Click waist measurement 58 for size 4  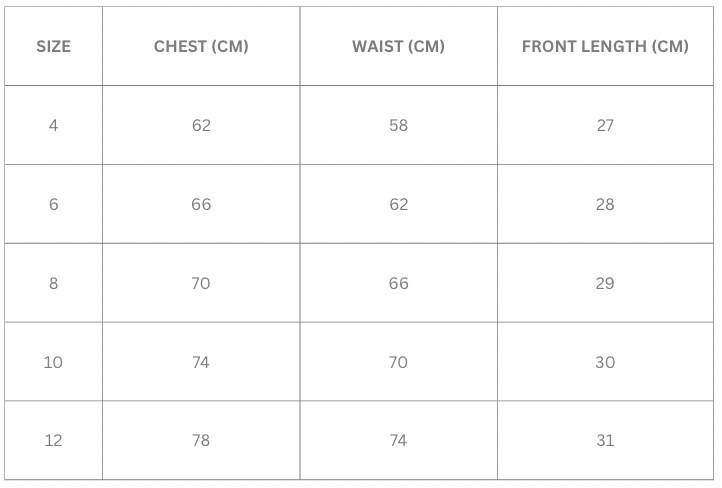coord(398,125)
